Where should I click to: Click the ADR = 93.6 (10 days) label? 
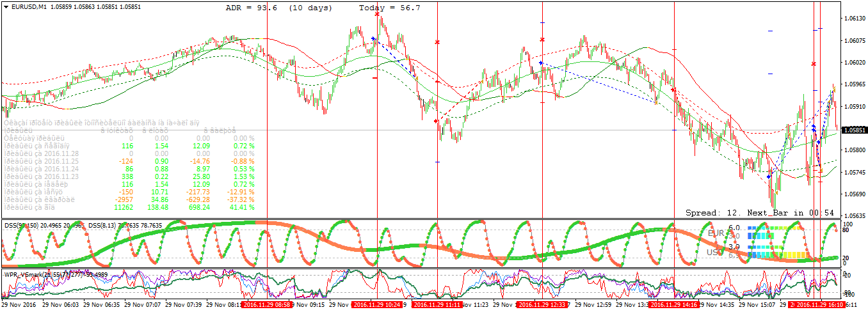[x=279, y=8]
